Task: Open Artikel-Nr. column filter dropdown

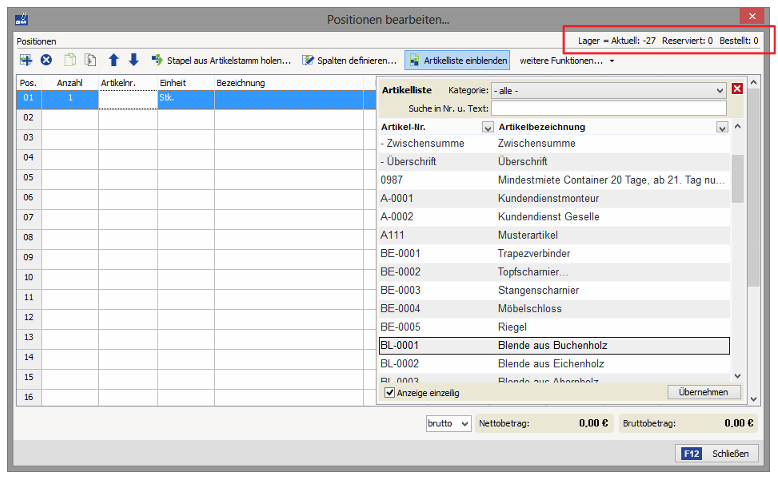Action: 488,128
